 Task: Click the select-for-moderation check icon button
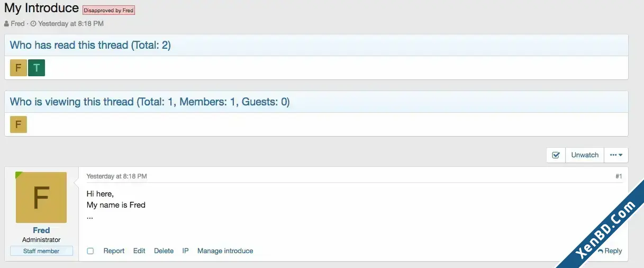556,155
